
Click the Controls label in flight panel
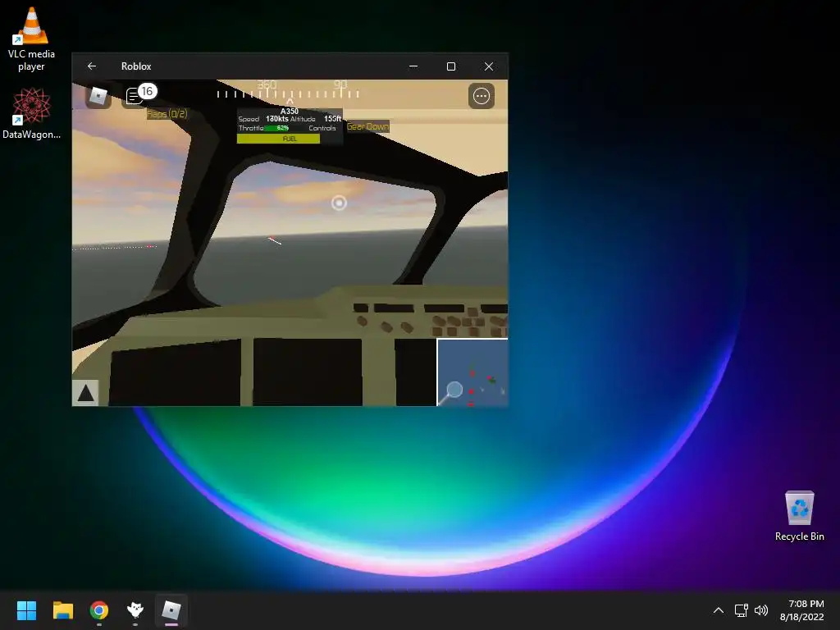pyautogui.click(x=322, y=128)
